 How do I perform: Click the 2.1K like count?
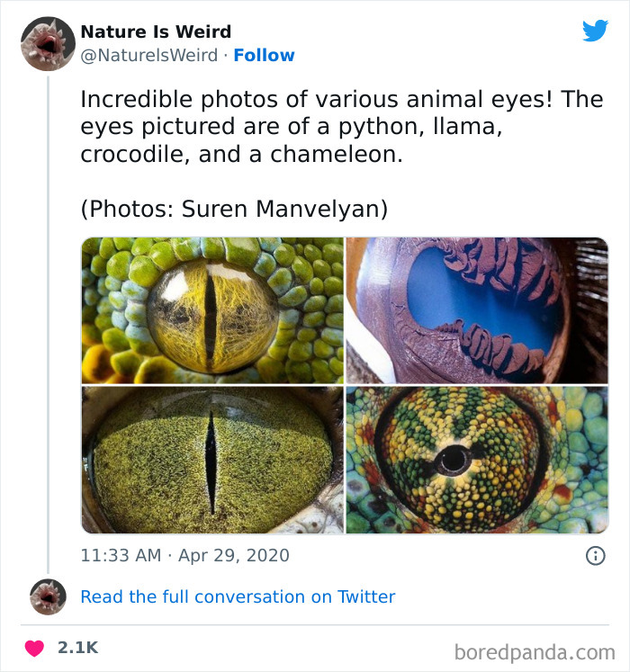78,648
